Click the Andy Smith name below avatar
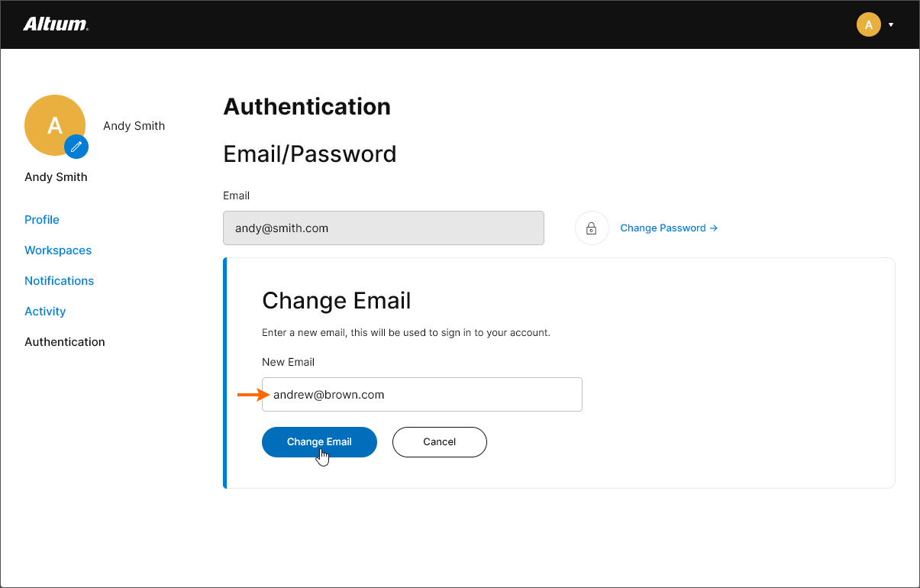Screen dimensions: 920x588 (x=56, y=177)
